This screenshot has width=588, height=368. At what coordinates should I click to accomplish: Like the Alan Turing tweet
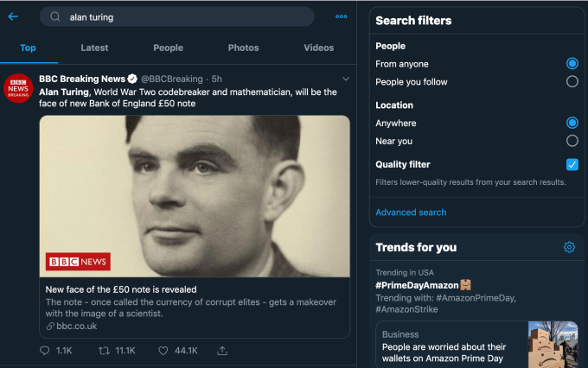(x=163, y=351)
